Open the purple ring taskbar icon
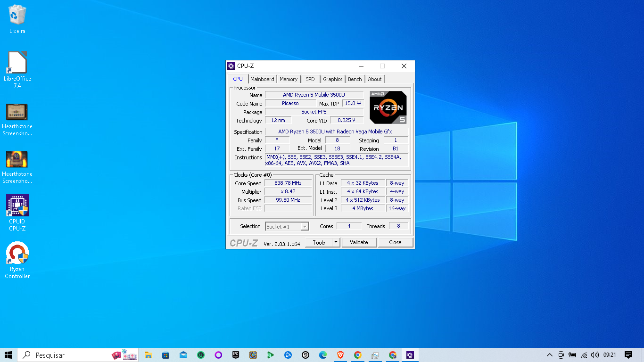 pos(218,355)
